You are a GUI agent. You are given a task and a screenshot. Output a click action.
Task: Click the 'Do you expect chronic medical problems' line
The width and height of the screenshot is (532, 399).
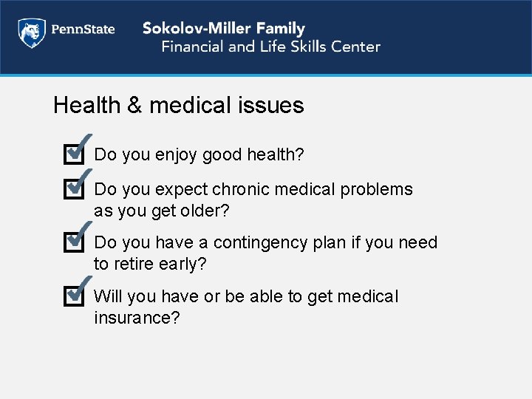click(253, 189)
